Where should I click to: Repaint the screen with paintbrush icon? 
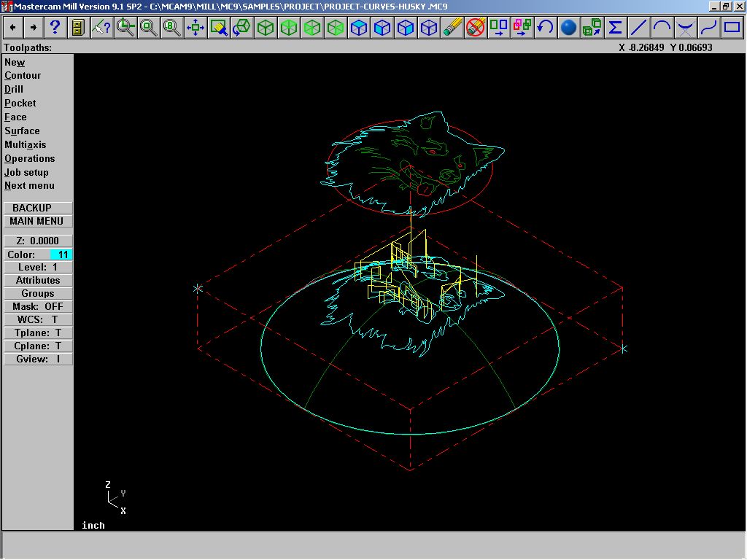click(x=219, y=28)
